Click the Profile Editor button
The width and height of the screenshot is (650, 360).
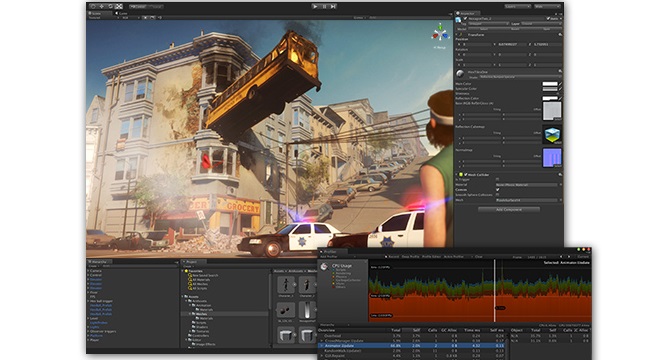click(432, 257)
